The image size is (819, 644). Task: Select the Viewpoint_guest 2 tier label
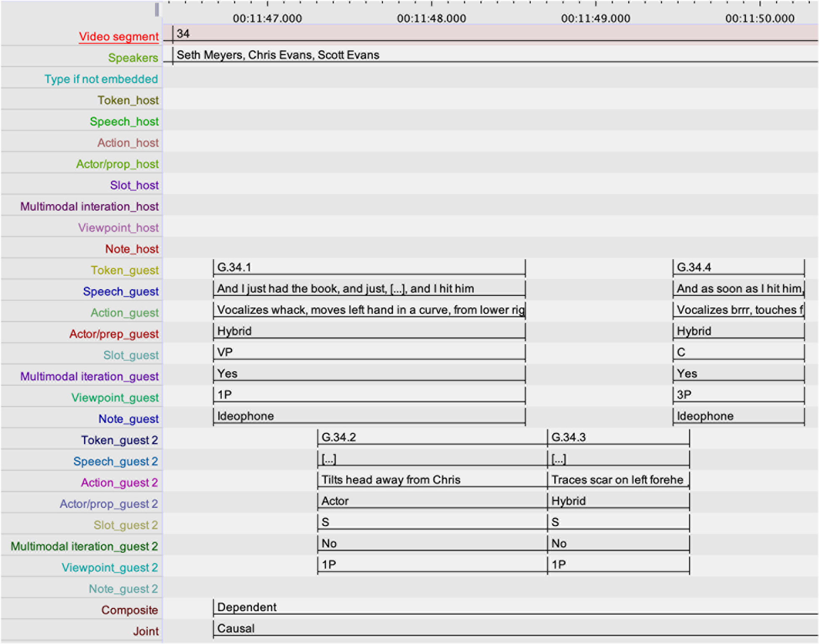110,567
